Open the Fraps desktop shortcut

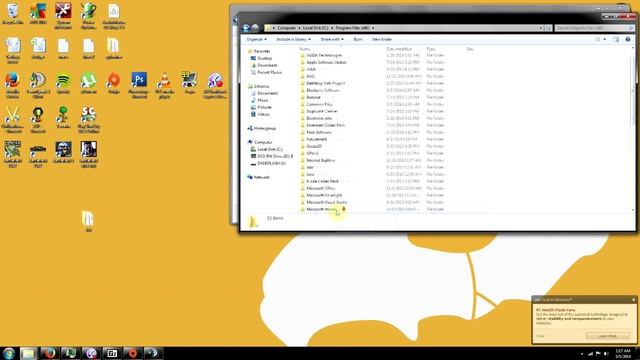click(189, 83)
